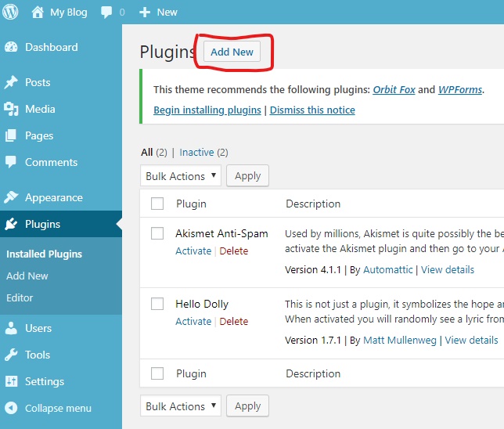Click the Dashboard gauge icon
504x429 pixels.
coord(11,47)
